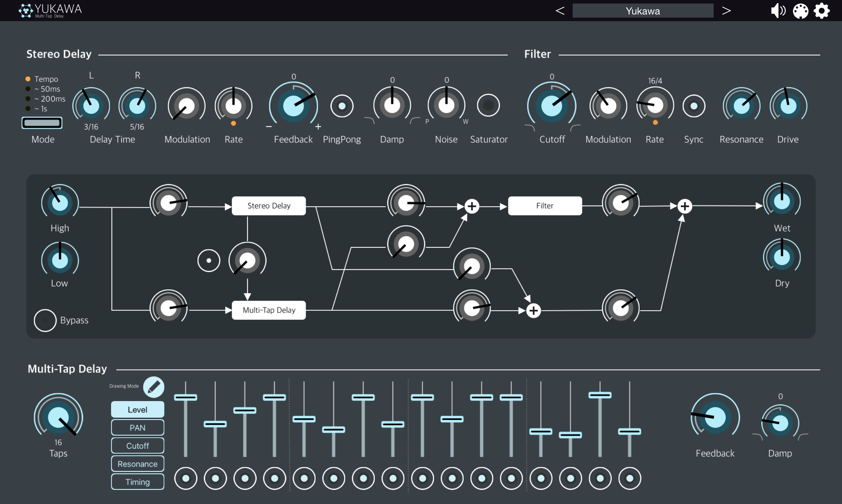Click the first plus summing node
Viewport: 842px width, 504px height.
coord(472,206)
